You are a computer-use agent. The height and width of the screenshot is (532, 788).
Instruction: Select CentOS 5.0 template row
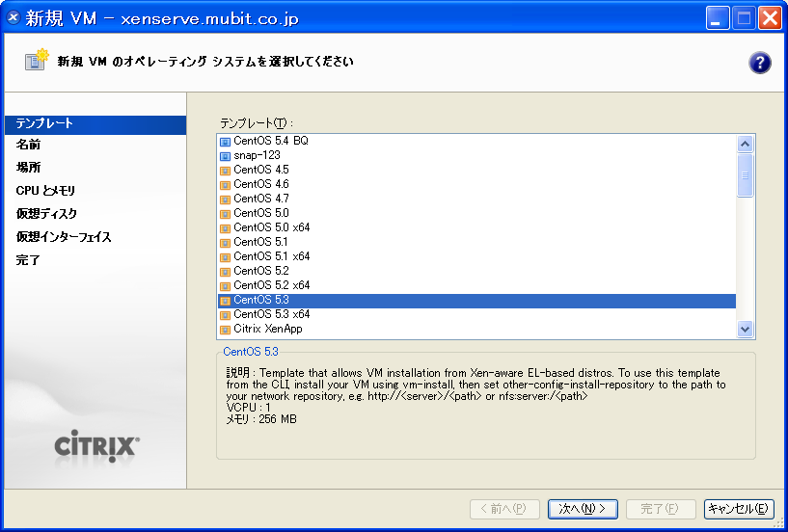476,213
